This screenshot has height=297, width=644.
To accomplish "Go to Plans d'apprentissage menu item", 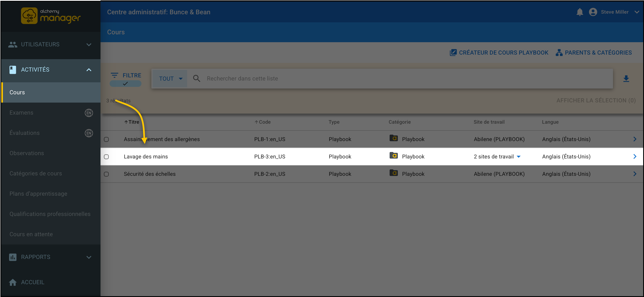I will coord(38,194).
